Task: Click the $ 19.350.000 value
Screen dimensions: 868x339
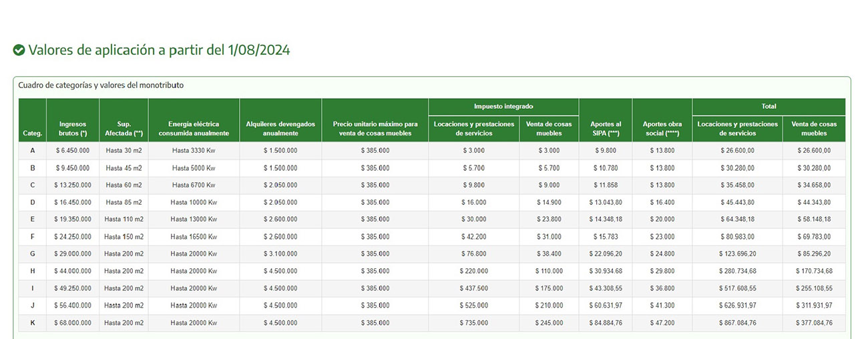Action: 73,220
